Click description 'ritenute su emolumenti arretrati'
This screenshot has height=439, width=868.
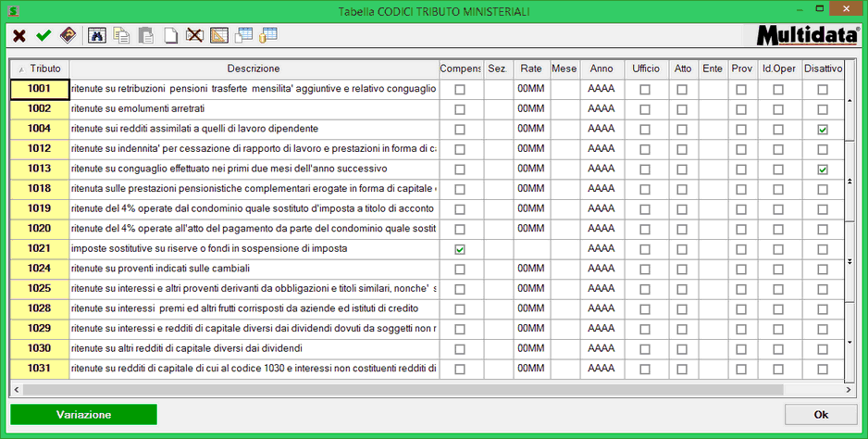click(138, 108)
